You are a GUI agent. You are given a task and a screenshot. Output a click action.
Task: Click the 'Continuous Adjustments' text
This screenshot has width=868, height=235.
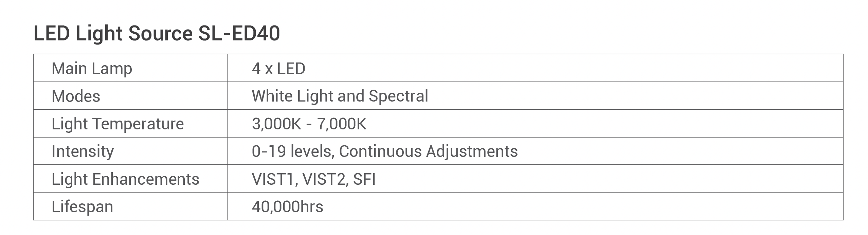428,151
